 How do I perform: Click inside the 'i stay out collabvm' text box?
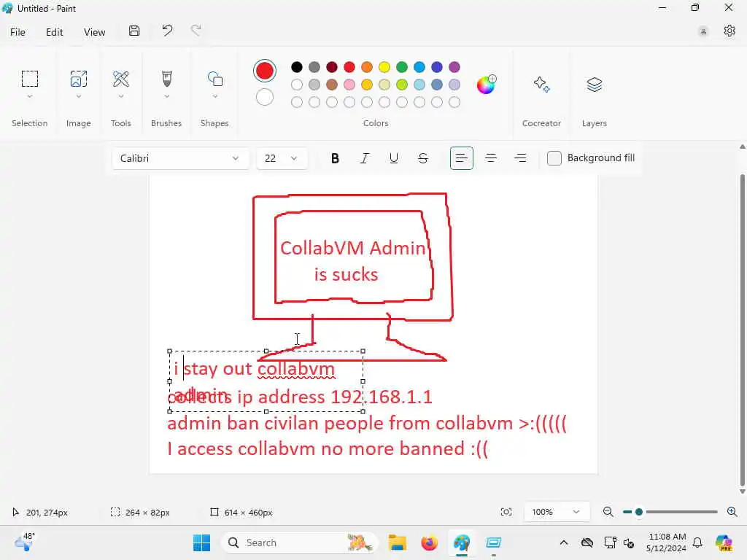pos(266,381)
